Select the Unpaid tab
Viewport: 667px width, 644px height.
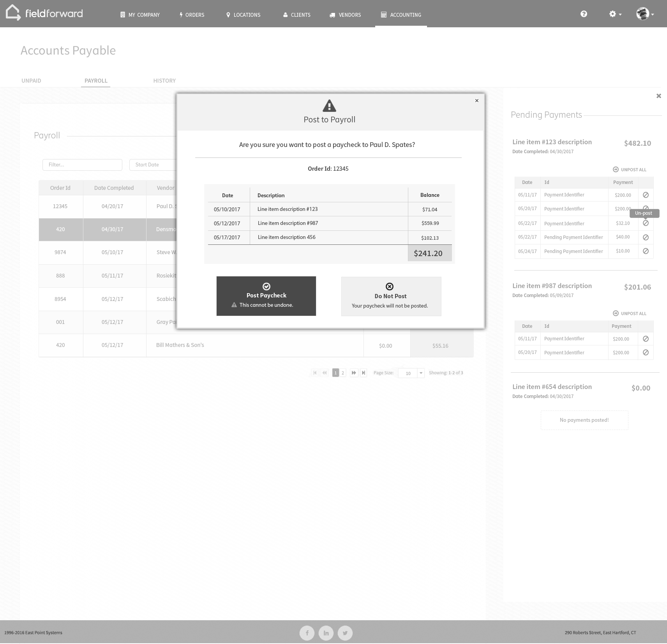[x=31, y=81]
